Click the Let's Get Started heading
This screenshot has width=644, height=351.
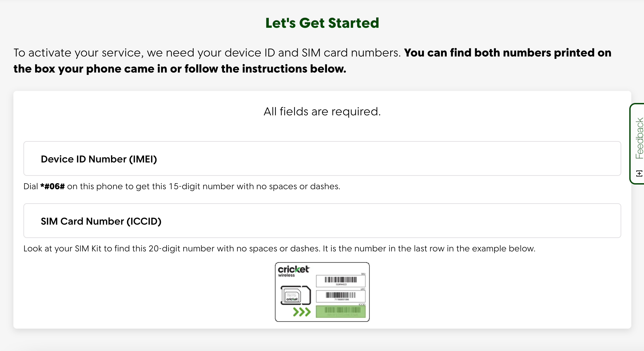point(322,23)
